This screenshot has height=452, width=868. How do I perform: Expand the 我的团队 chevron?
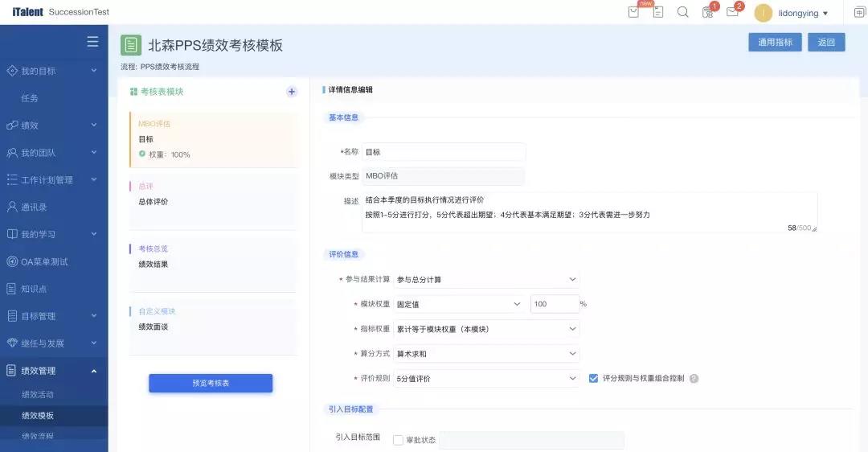click(x=93, y=152)
